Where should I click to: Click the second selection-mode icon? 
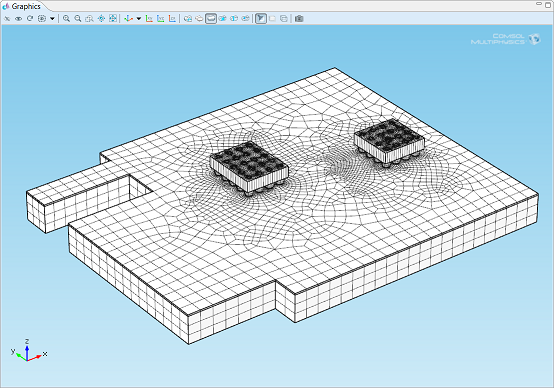tap(199, 19)
